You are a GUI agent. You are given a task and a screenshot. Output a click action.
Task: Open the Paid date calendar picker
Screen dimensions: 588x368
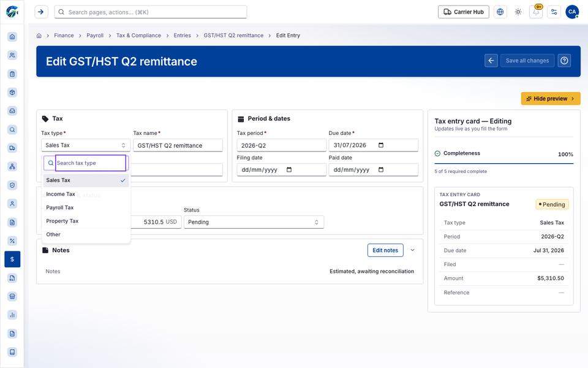point(381,170)
